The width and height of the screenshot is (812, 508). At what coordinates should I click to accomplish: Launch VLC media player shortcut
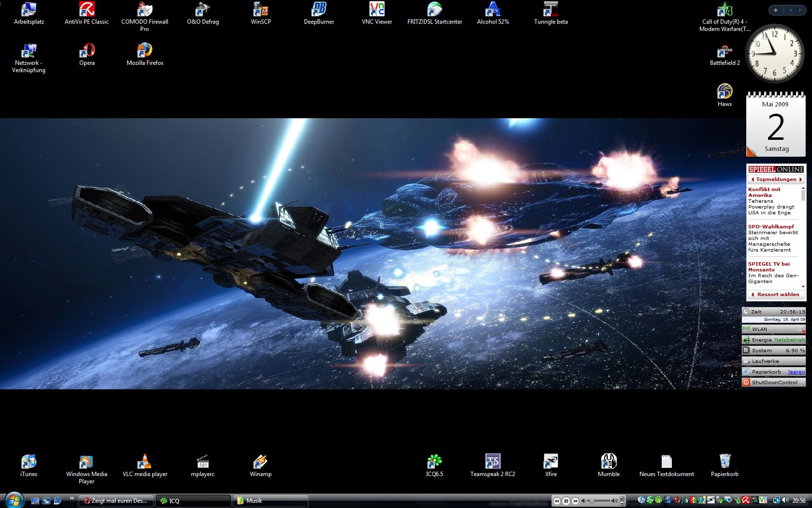pos(145,465)
